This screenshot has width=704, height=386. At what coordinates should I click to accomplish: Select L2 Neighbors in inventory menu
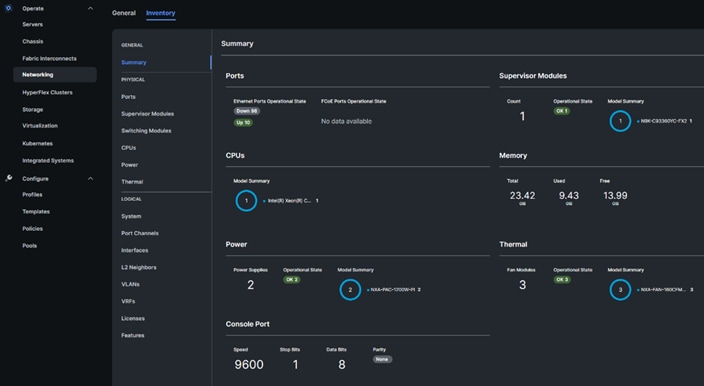coord(139,267)
